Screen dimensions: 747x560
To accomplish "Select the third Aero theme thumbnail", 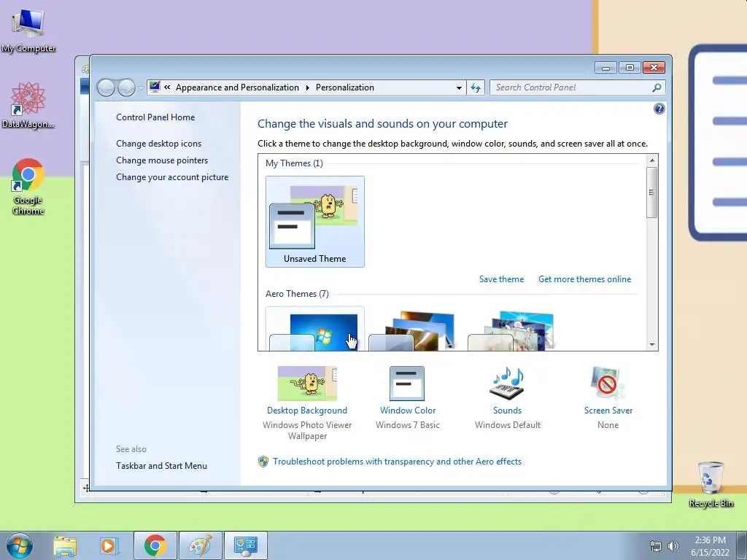I will point(512,331).
